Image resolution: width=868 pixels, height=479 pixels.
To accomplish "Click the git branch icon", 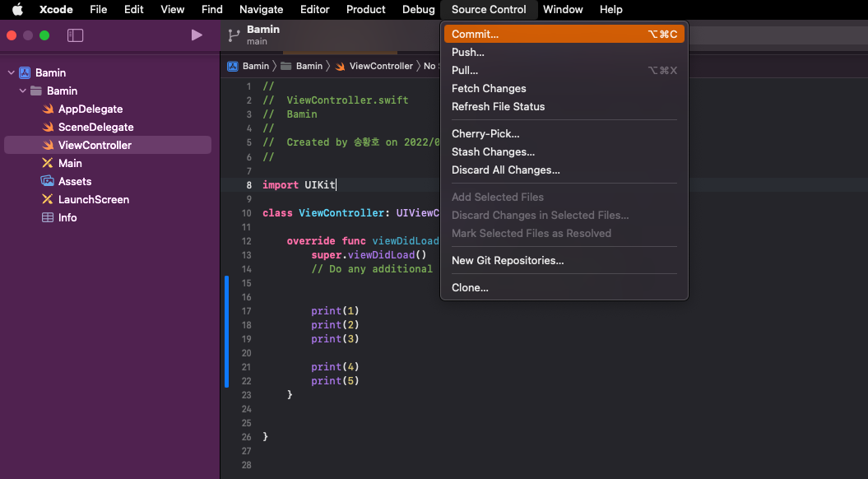I will point(234,35).
